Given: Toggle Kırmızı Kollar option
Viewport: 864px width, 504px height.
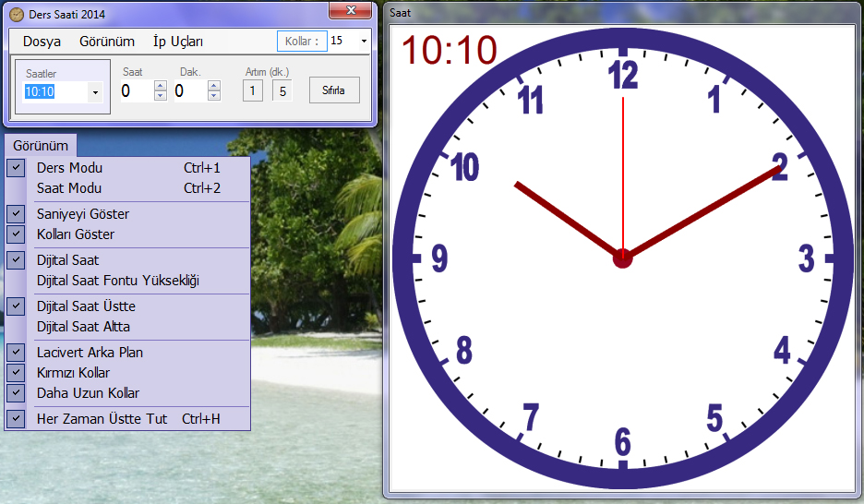Looking at the screenshot, I should pyautogui.click(x=73, y=373).
